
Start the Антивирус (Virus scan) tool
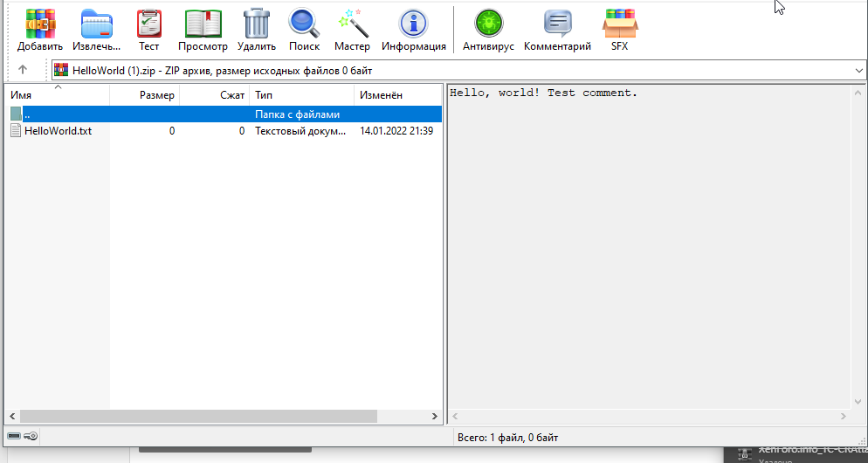coord(488,29)
